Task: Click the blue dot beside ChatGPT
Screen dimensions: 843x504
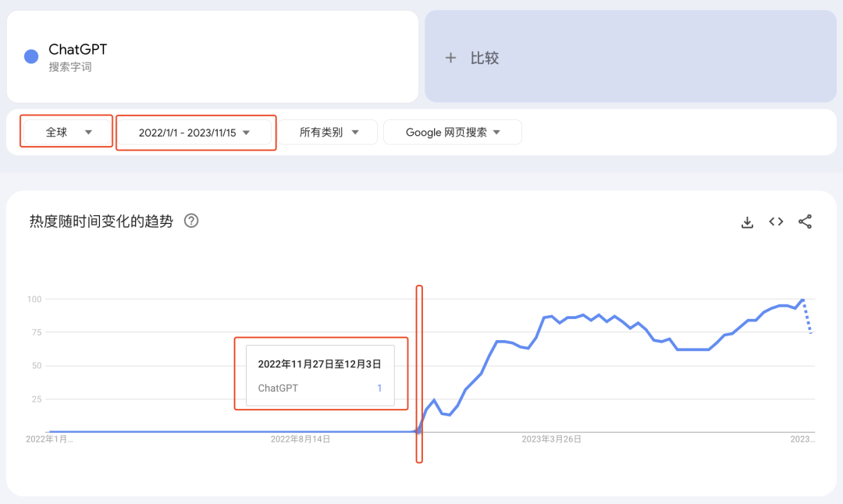Action: (x=31, y=56)
